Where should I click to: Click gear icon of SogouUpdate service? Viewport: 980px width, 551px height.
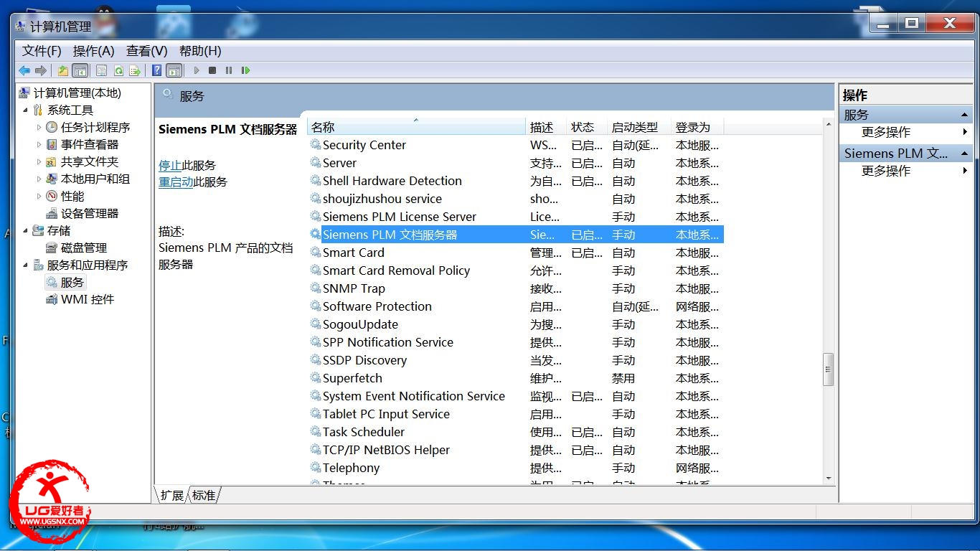(316, 324)
